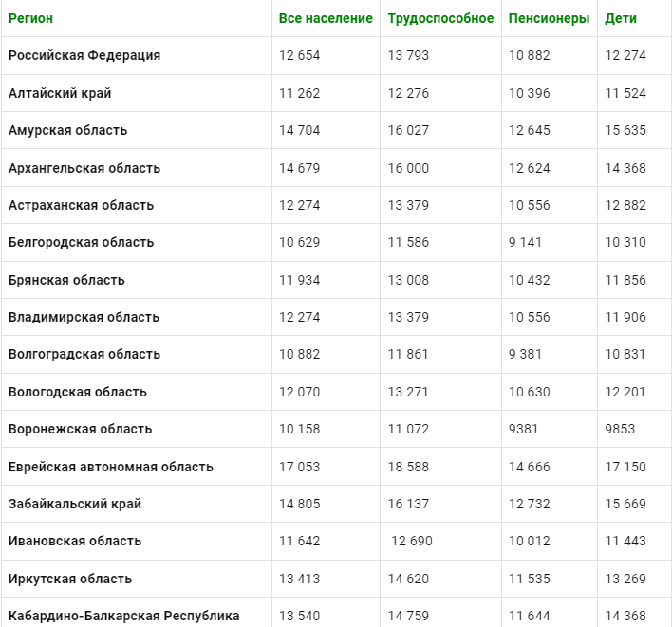The height and width of the screenshot is (627, 672).
Task: Select the Все население column header
Action: coord(326,18)
